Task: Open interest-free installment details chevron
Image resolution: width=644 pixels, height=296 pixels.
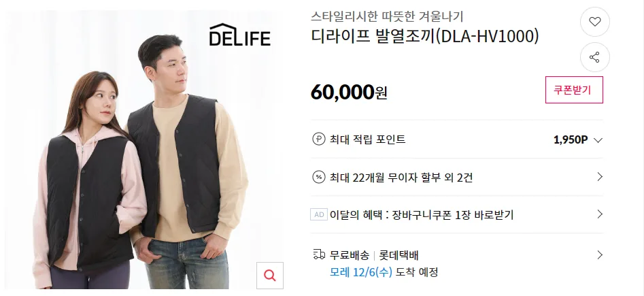Action: coord(600,177)
